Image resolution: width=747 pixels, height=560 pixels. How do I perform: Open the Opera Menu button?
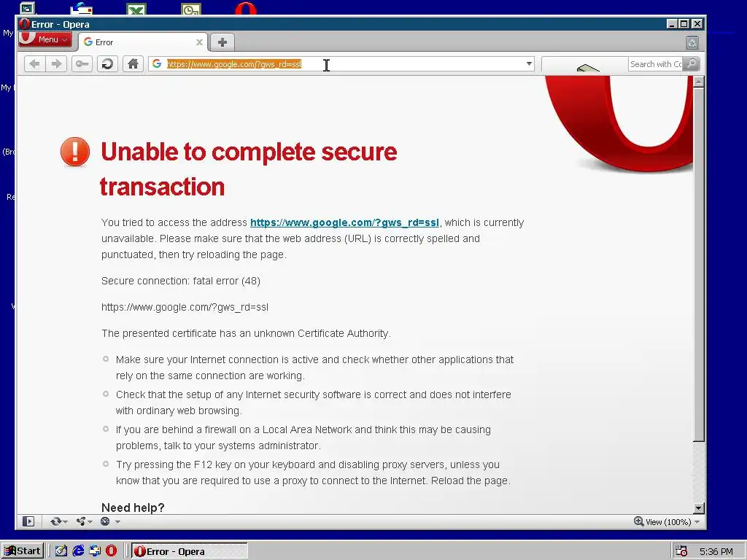coord(46,39)
